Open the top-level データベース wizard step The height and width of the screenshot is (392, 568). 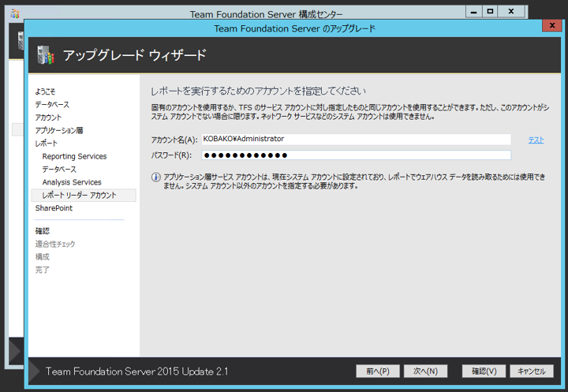tap(52, 104)
